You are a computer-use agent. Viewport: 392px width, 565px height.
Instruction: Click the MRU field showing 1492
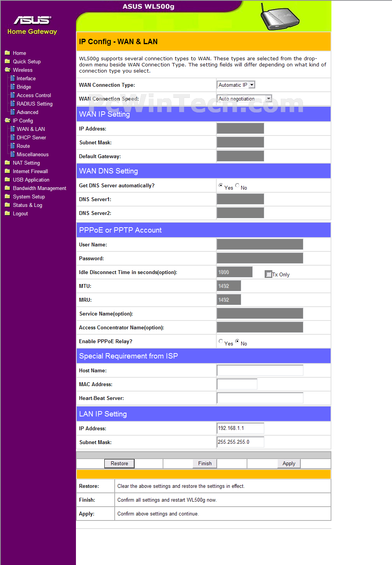(x=229, y=299)
